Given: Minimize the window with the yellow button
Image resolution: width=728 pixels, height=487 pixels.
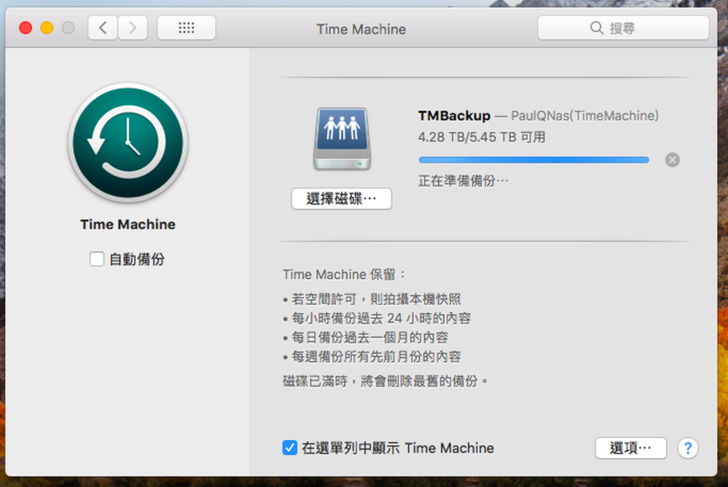Looking at the screenshot, I should [x=47, y=28].
